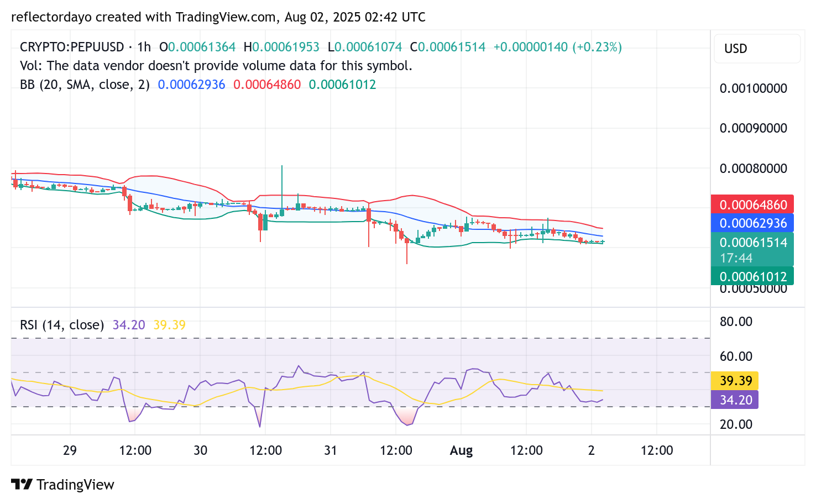Click the yellow 39.39 RSI axis label
The height and width of the screenshot is (504, 816).
coord(735,381)
